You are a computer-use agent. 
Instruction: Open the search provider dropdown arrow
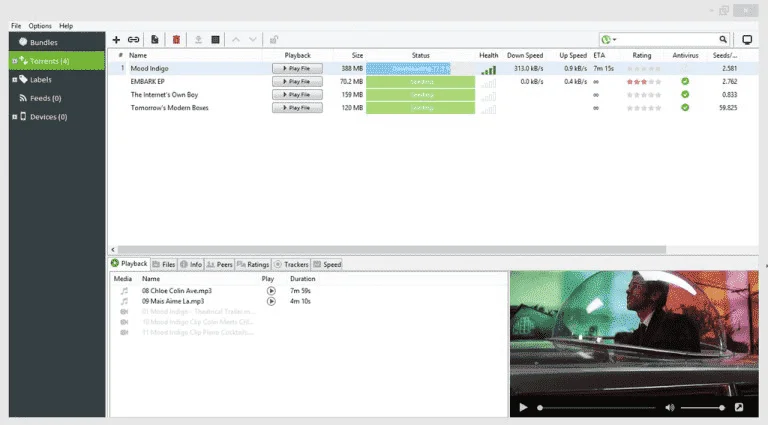click(x=614, y=40)
